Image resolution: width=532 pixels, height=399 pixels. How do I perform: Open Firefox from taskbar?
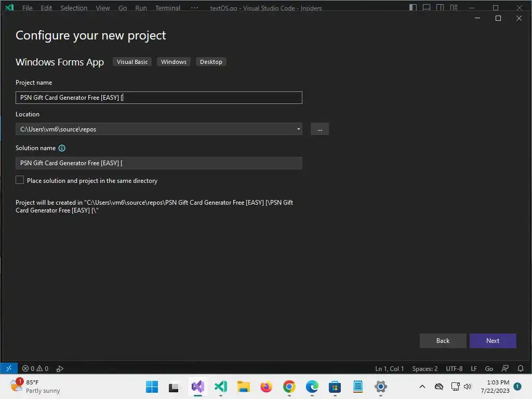pyautogui.click(x=267, y=387)
